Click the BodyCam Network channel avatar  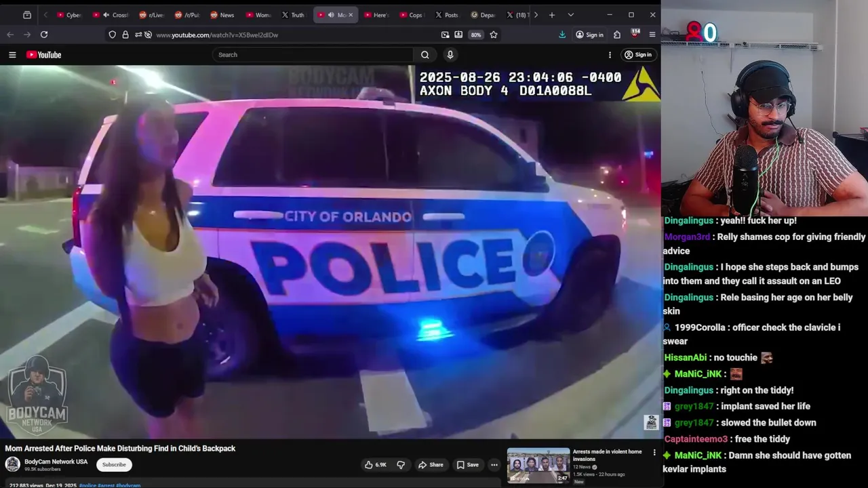[13, 464]
